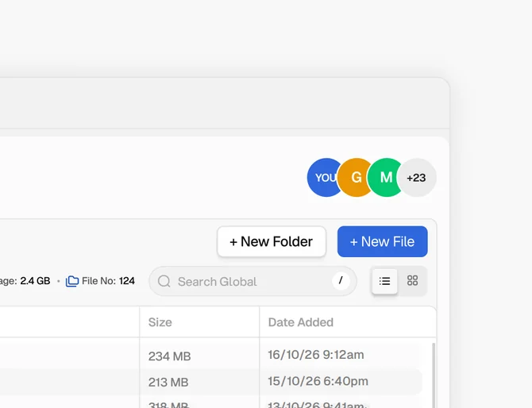Viewport: 532px width, 408px height.
Task: Sort by the Size column header
Action: [x=160, y=322]
